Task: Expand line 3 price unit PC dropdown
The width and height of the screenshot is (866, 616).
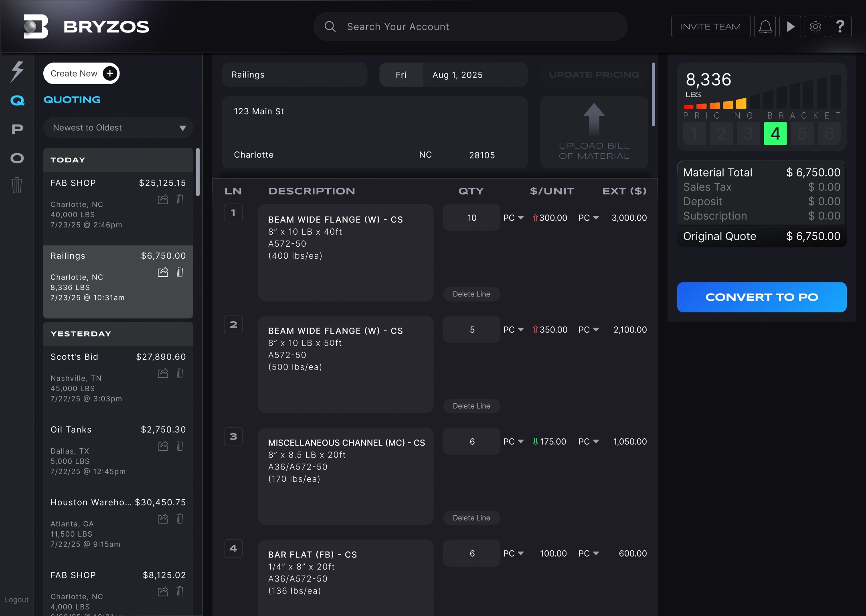Action: tap(589, 442)
